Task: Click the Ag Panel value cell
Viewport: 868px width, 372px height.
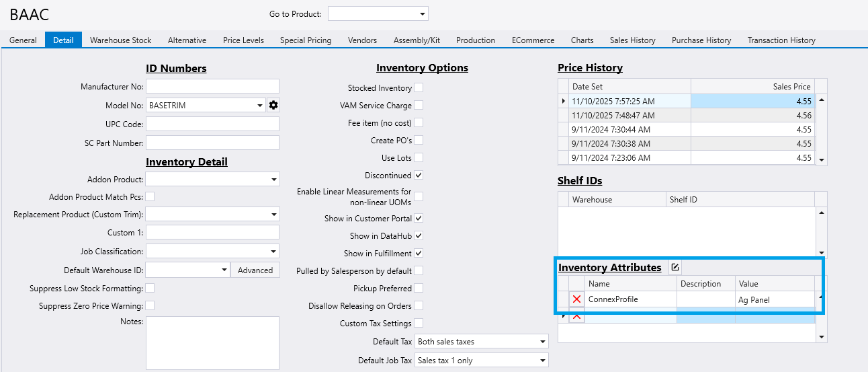Action: tap(775, 299)
